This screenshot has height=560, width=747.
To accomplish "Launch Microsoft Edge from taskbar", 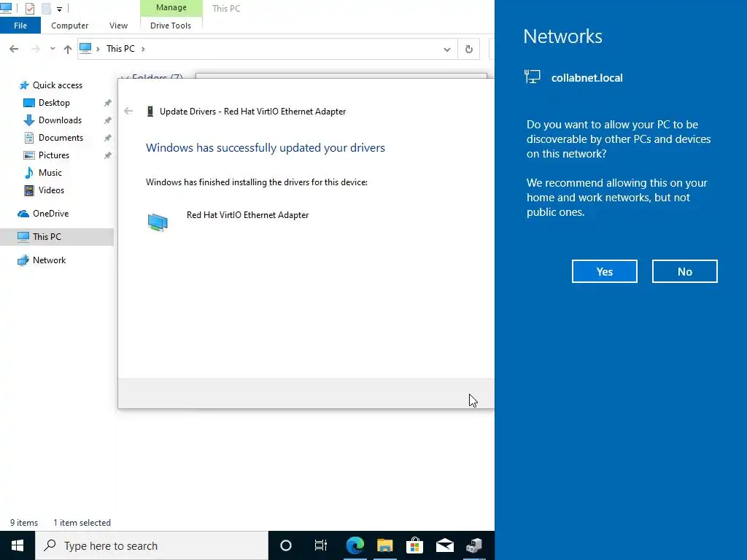I will pos(355,545).
